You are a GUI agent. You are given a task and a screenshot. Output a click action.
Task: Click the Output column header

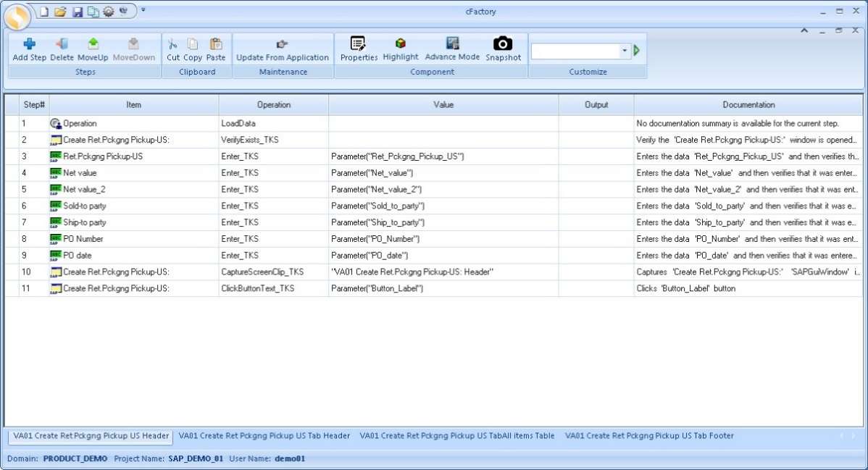pyautogui.click(x=596, y=104)
